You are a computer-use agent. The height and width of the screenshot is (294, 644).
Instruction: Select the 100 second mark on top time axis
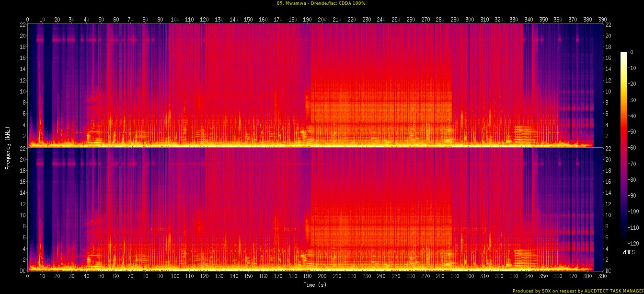[175, 20]
